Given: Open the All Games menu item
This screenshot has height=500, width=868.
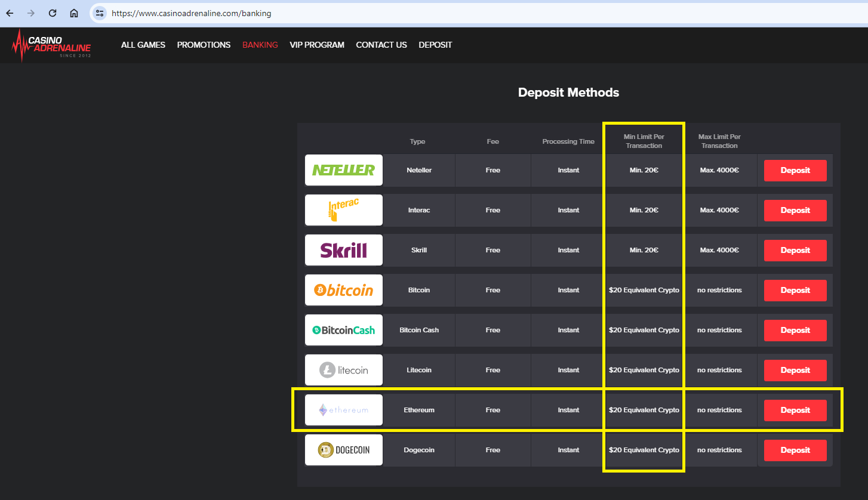Looking at the screenshot, I should 143,45.
